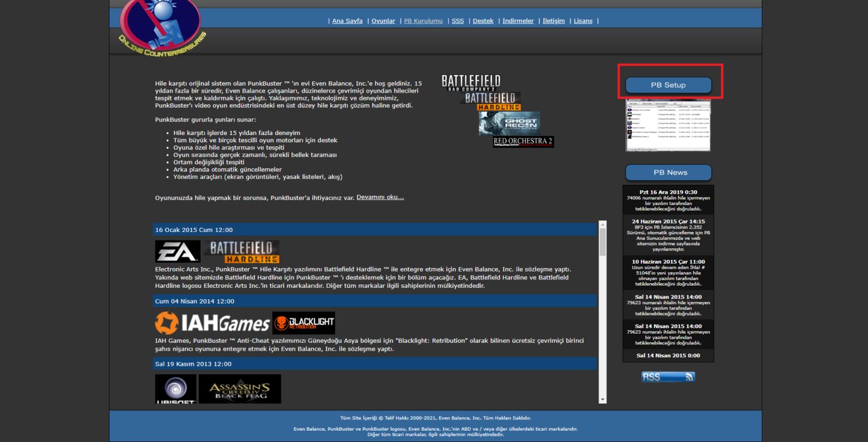Open the Ghost Recon Future Soldier image
The width and height of the screenshot is (868, 442).
[509, 123]
